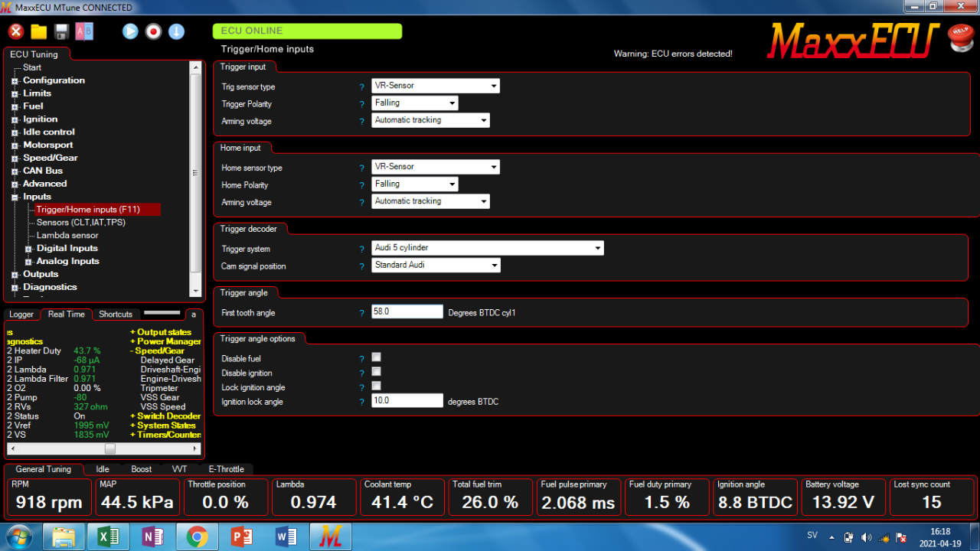Switch to the Boost tab

click(142, 469)
